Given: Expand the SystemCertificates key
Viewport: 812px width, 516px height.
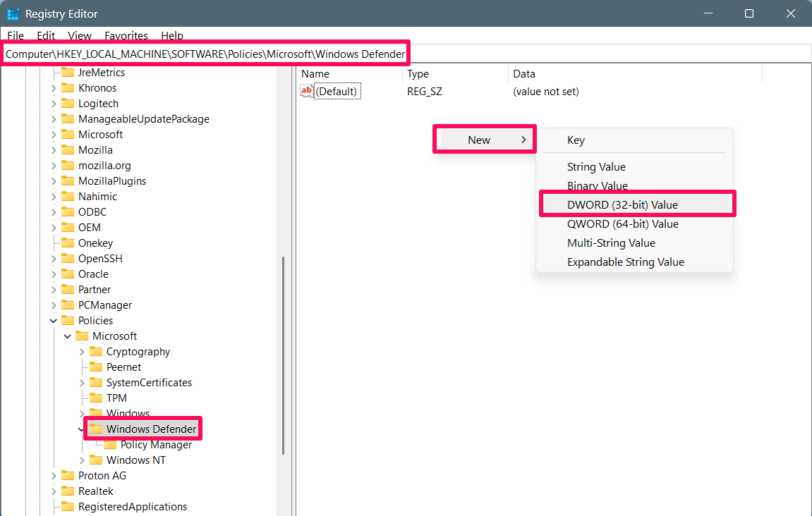Looking at the screenshot, I should (82, 383).
